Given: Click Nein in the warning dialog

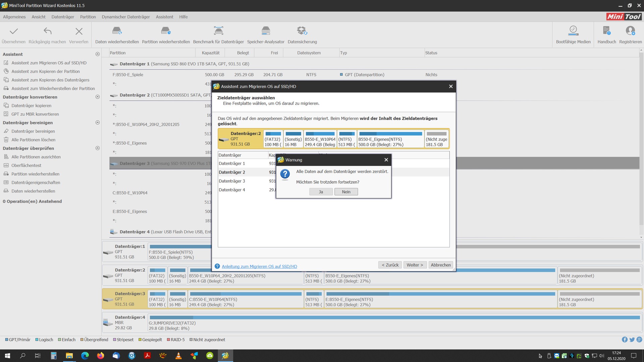Looking at the screenshot, I should tap(346, 192).
